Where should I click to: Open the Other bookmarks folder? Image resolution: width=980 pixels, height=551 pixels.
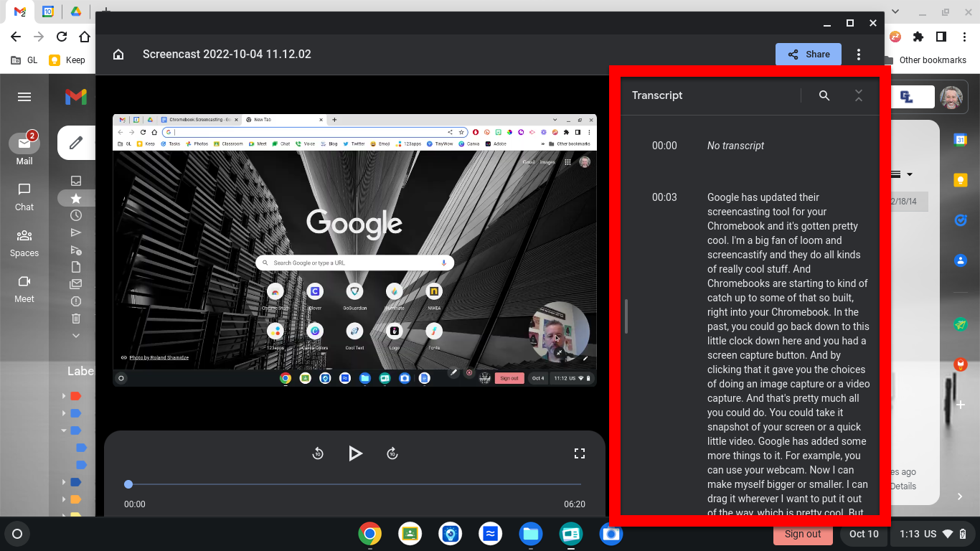pos(925,60)
